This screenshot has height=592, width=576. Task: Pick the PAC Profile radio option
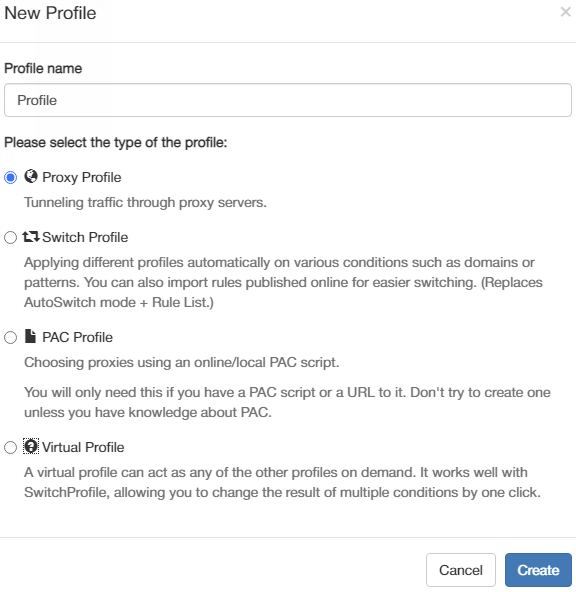point(11,337)
